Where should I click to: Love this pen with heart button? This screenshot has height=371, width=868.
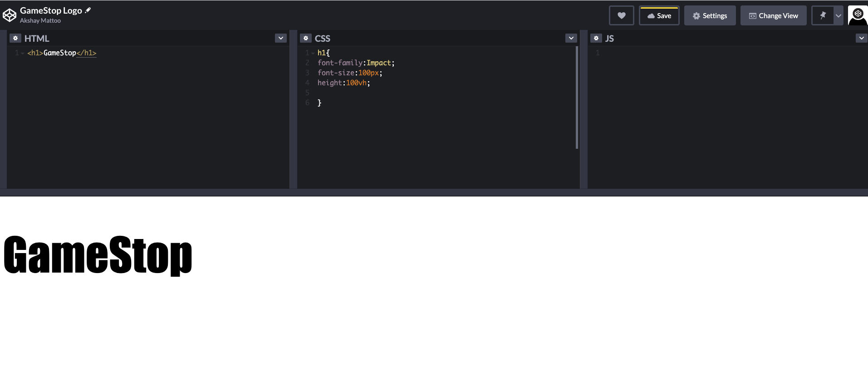tap(621, 15)
